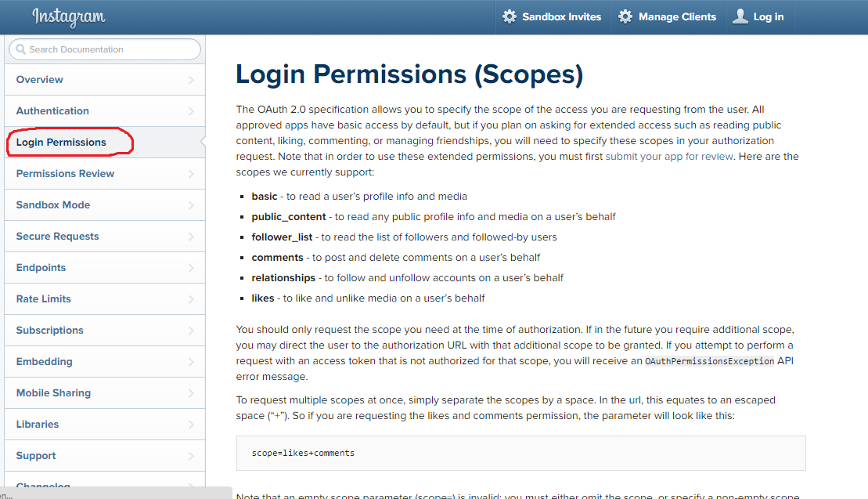
Task: Expand the Endpoints chevron arrow
Action: coord(191,268)
